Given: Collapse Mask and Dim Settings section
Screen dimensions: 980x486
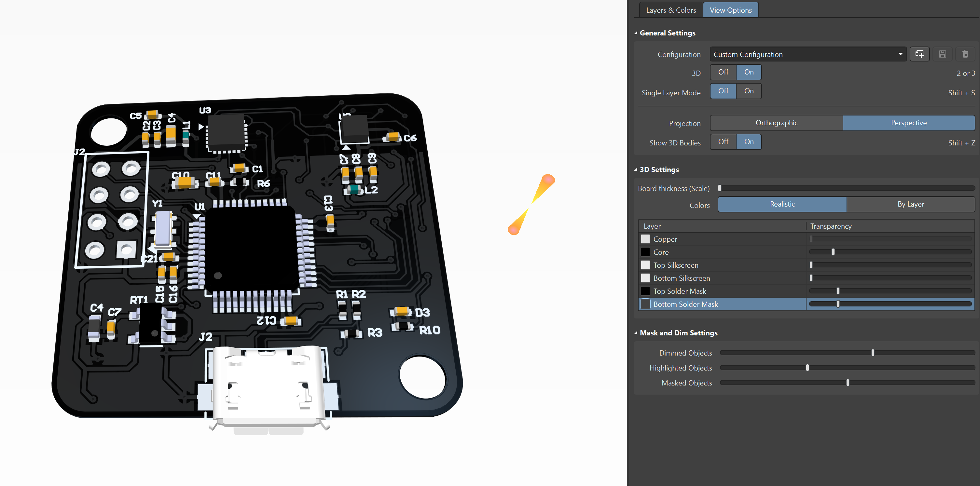Looking at the screenshot, I should pyautogui.click(x=636, y=333).
